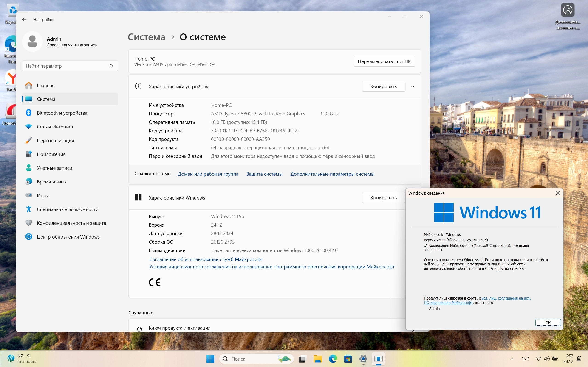Screen dimensions: 588x367
Task: Open Специальные возможности settings
Action: tap(68, 209)
